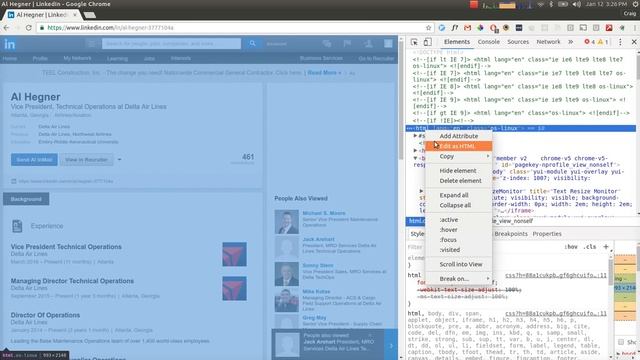
Task: Click the Background section button
Action: point(26,199)
